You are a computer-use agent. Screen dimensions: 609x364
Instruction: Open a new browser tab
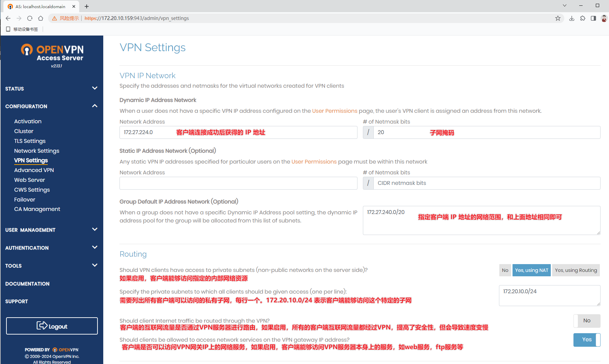pos(87,6)
